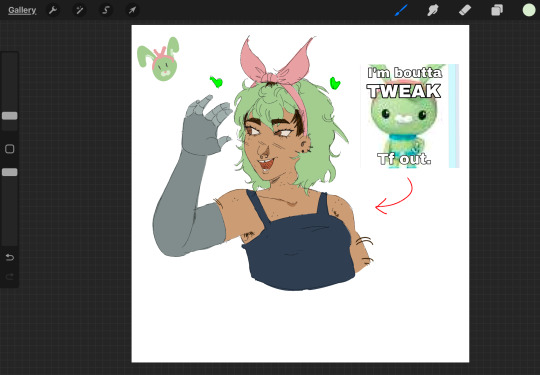Open the Layers panel
This screenshot has width=540, height=375.
coord(497,10)
